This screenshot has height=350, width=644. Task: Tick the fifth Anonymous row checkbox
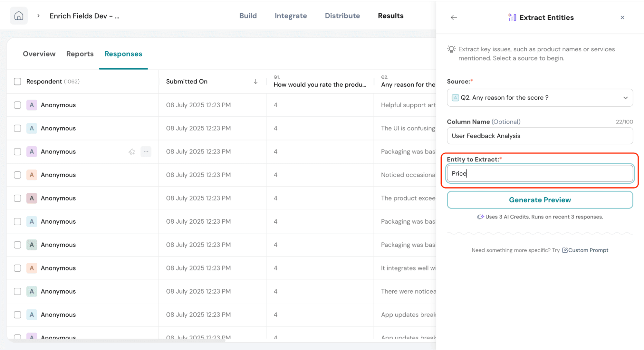pyautogui.click(x=17, y=198)
